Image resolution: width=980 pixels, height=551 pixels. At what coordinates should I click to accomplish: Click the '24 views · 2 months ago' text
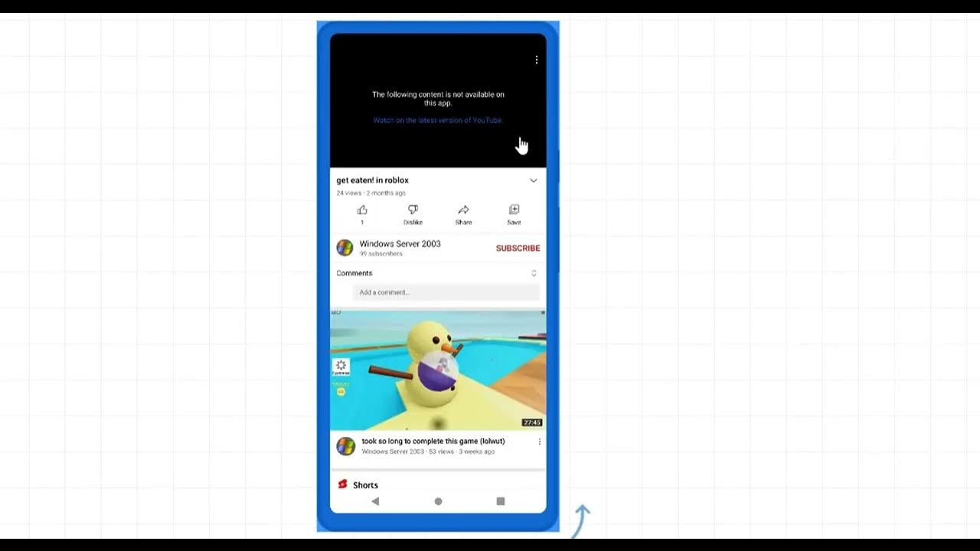pos(371,193)
